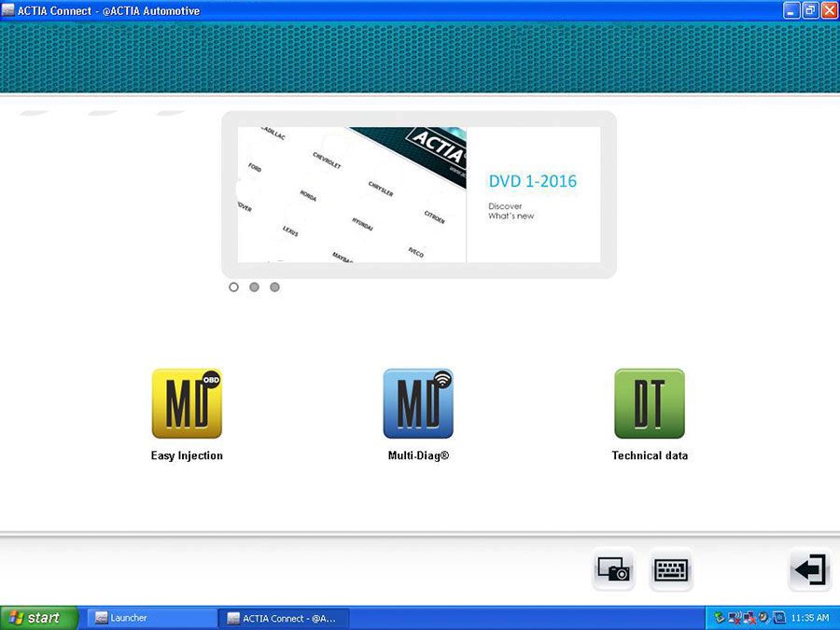Click the disconnected wireless network tray icon
The image size is (840, 630).
point(735,618)
